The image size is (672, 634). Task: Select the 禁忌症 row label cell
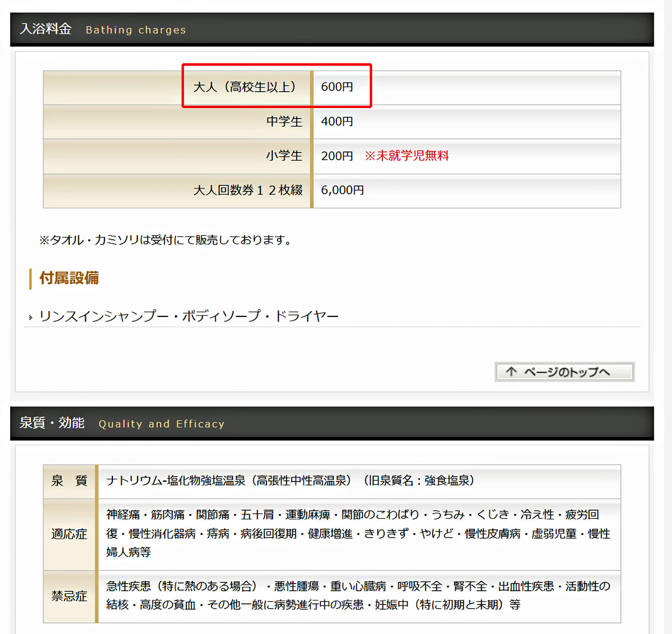click(69, 596)
